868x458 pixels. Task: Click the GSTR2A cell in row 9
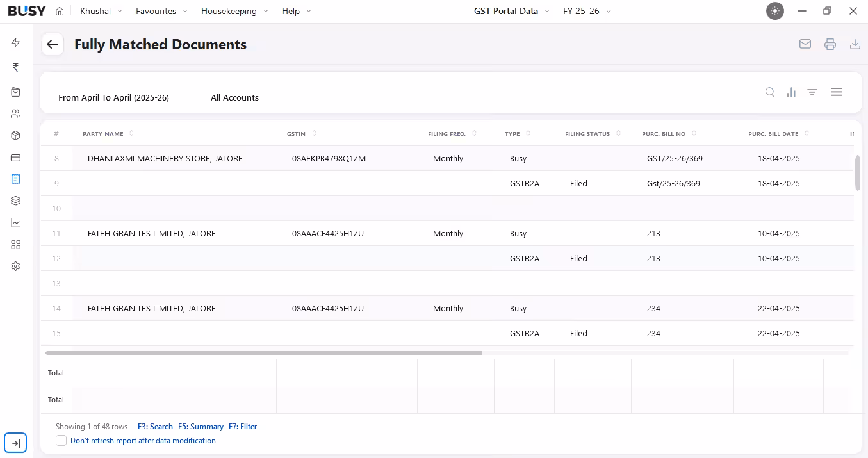(525, 184)
